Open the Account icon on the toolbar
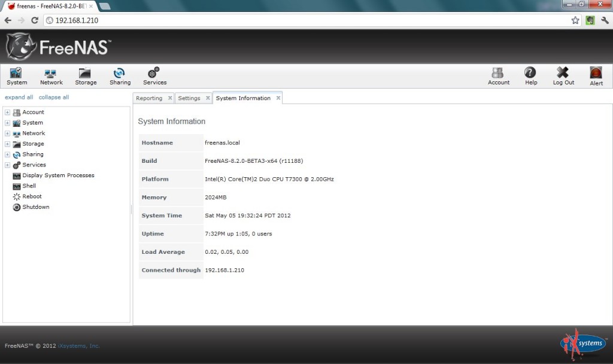This screenshot has width=613, height=364. pos(499,75)
